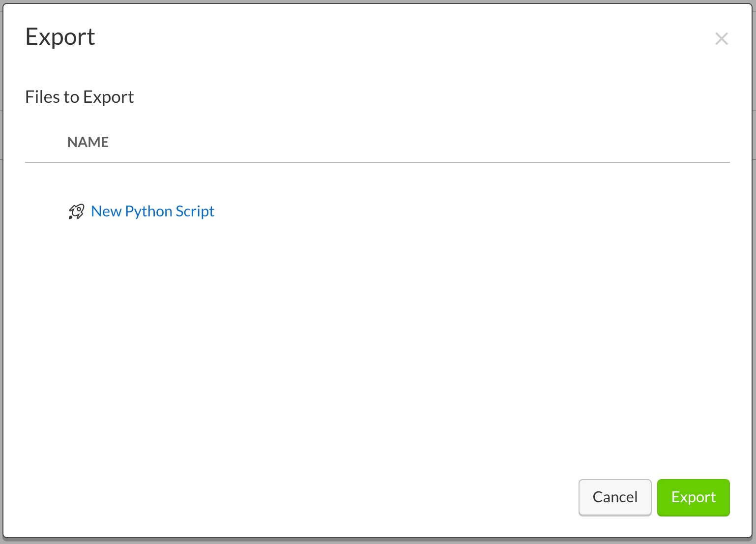
Task: Click the Export dialog title text
Action: [60, 37]
